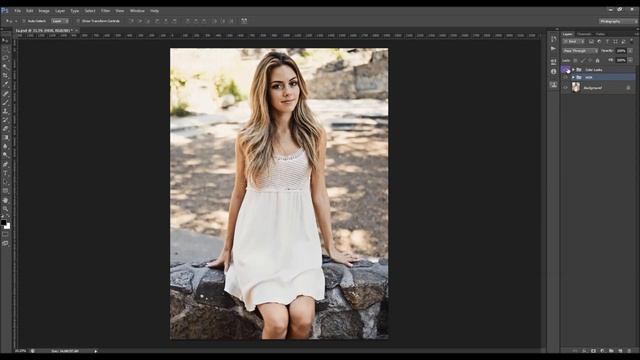Close the open document tab

pyautogui.click(x=77, y=30)
